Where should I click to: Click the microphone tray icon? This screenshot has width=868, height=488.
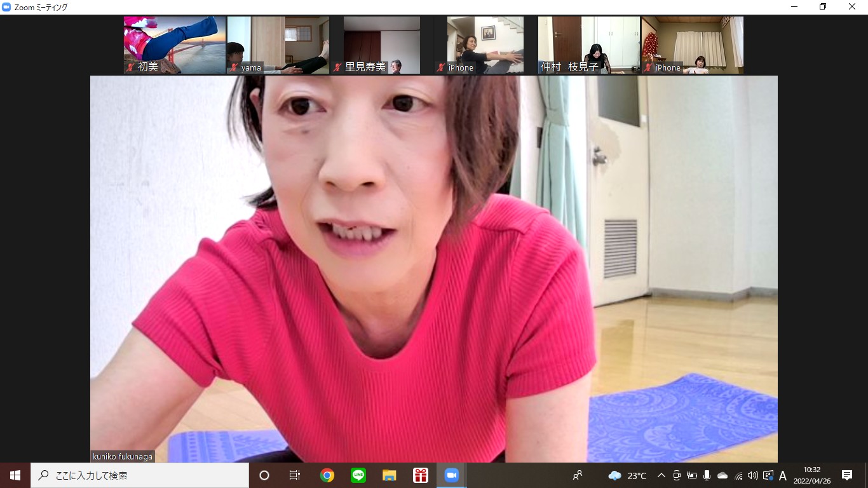[707, 475]
